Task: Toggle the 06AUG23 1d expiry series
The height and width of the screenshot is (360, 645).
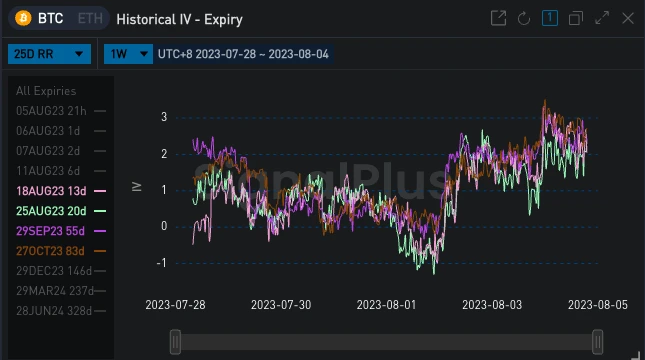Action: tap(60, 131)
